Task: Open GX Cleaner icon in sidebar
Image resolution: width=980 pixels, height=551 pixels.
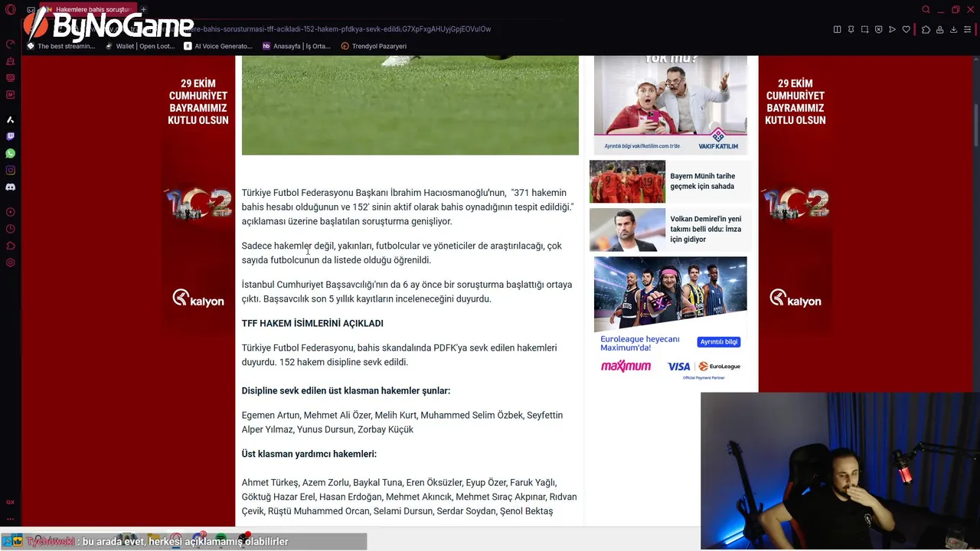Action: point(10,60)
